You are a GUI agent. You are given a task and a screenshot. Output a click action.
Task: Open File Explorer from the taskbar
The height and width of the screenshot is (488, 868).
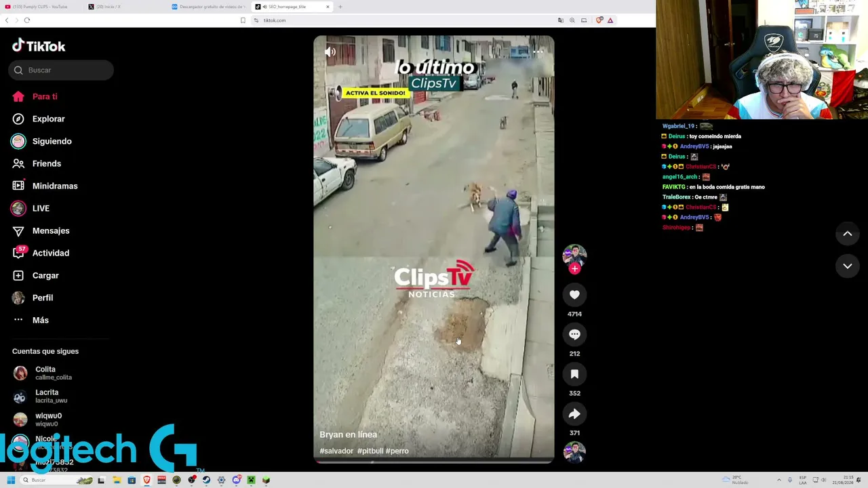click(117, 480)
